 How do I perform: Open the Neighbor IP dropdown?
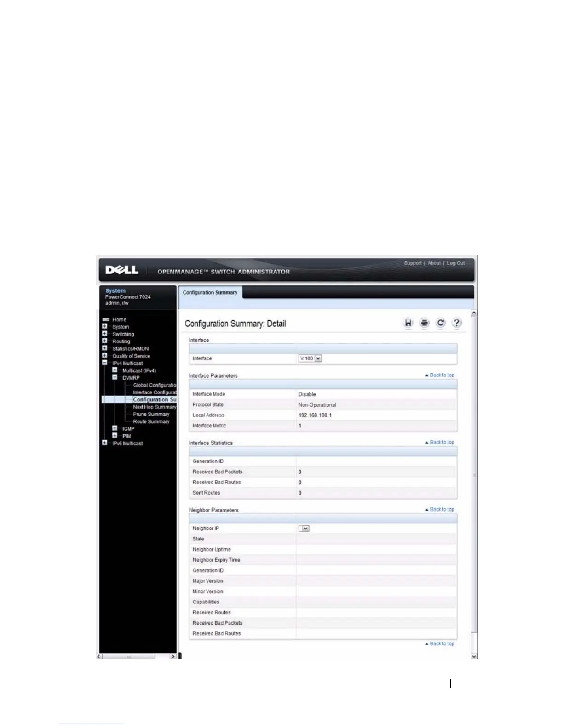[x=304, y=529]
